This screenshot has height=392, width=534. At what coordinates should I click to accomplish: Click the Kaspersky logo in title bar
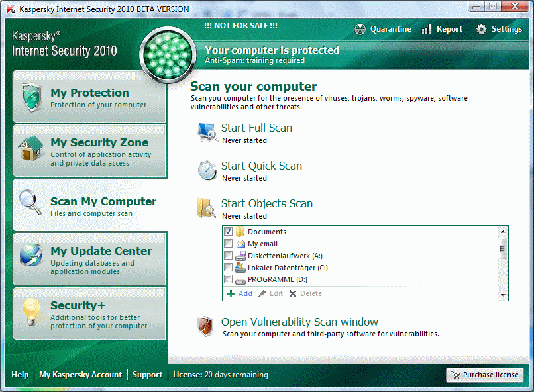pos(11,9)
